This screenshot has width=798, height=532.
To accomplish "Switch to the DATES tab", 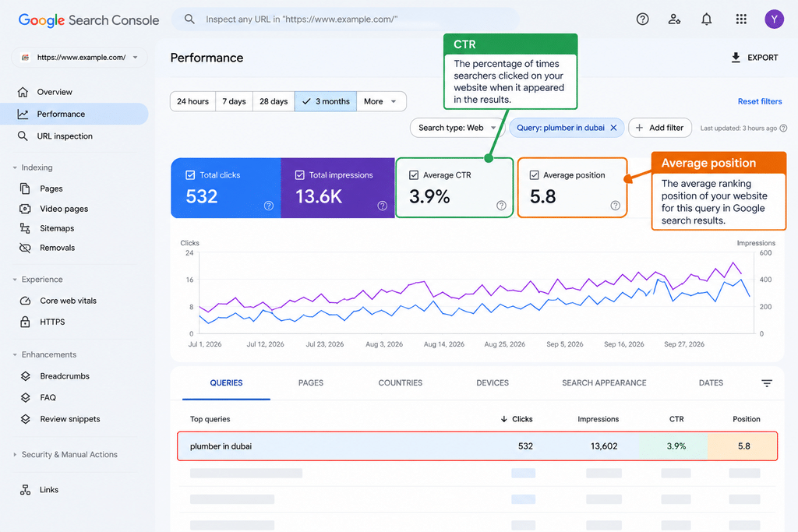I will [x=711, y=383].
